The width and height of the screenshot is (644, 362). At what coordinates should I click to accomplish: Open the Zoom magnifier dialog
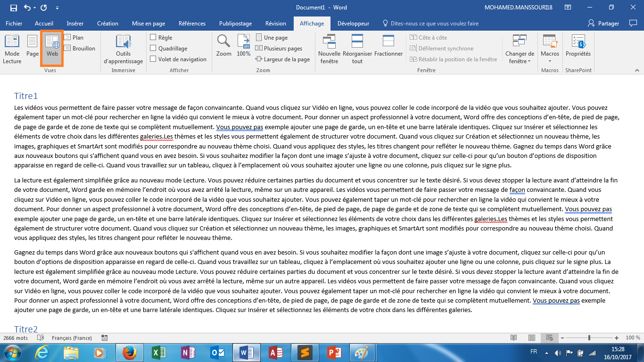224,46
